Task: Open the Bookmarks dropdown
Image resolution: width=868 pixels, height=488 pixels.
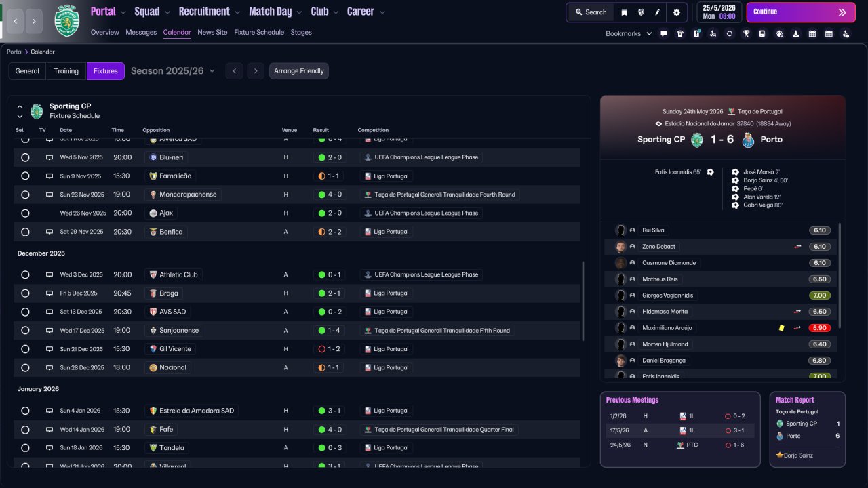Action: coord(629,33)
